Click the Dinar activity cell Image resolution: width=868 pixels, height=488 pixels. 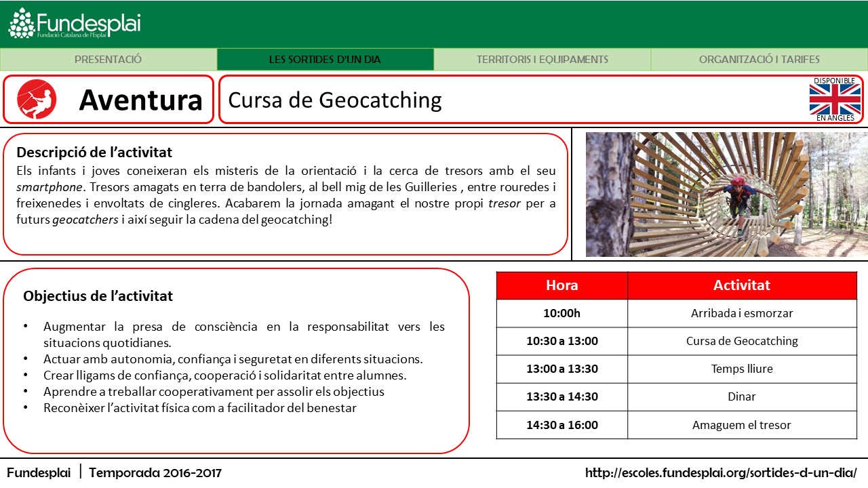click(x=741, y=396)
